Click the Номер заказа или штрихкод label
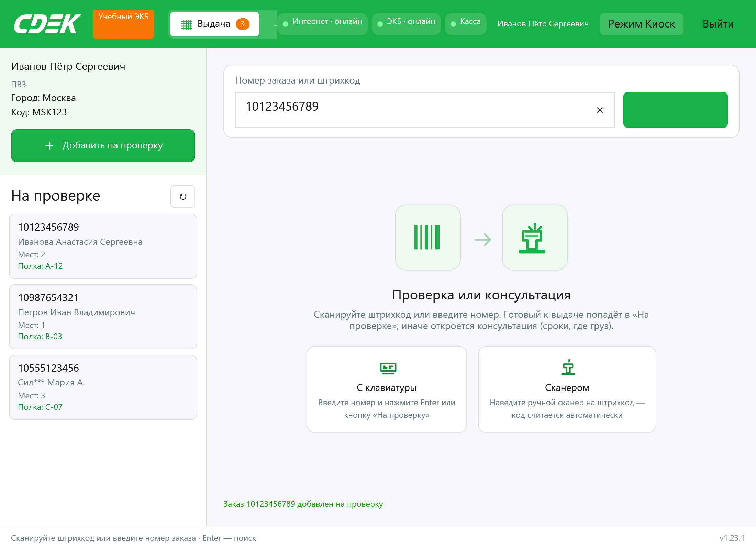756x550 pixels. (298, 80)
